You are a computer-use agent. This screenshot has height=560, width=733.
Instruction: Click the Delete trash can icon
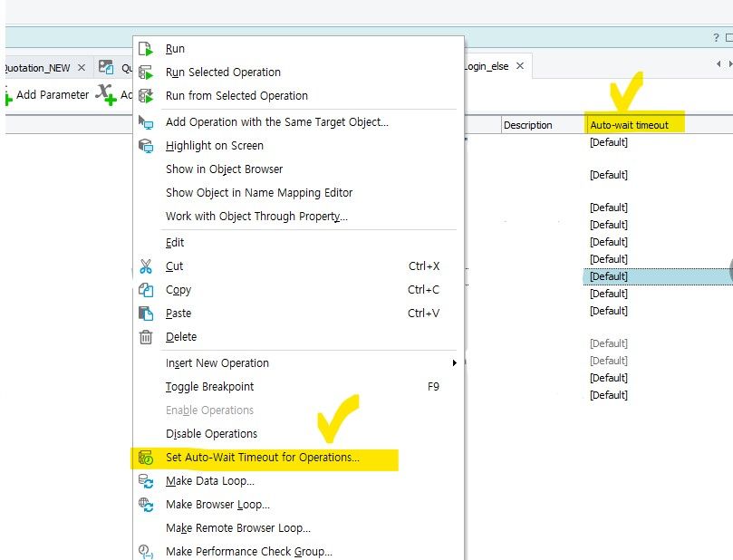[x=146, y=337]
